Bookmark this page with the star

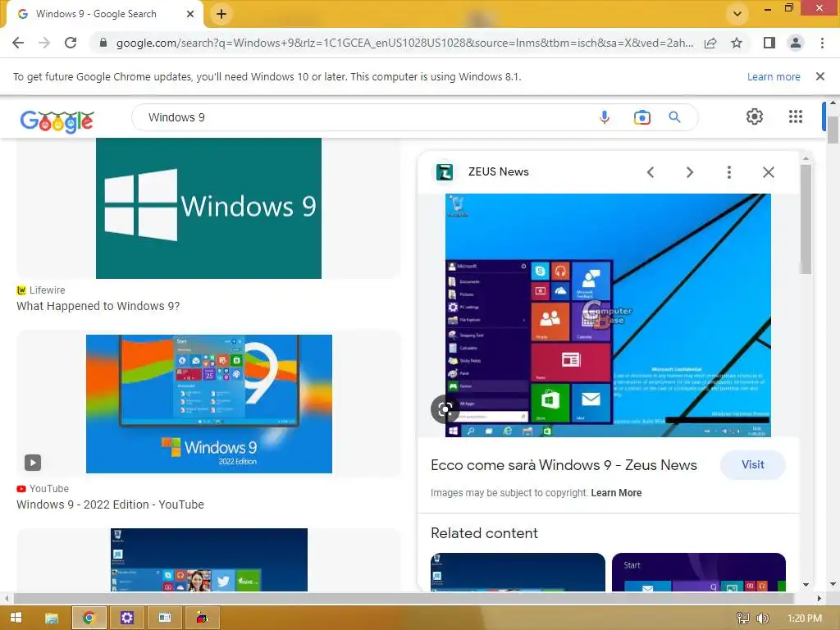[737, 43]
